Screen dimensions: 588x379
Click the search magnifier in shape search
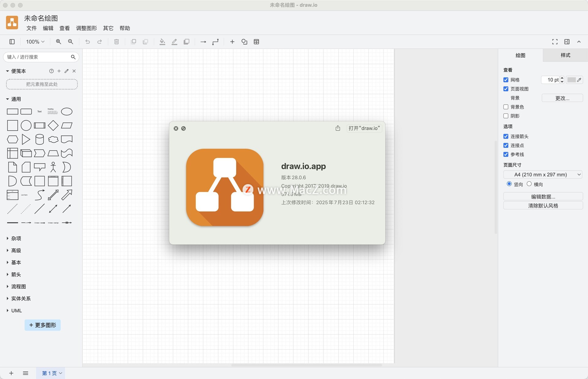(x=73, y=57)
